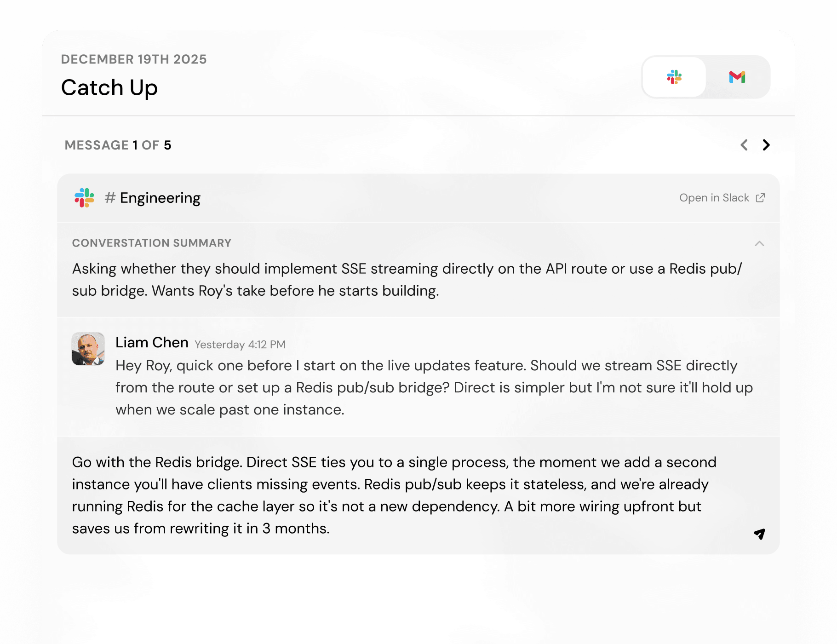Screen dimensions: 837x644
Task: Click the Conversation Summary heading
Action: tap(151, 243)
